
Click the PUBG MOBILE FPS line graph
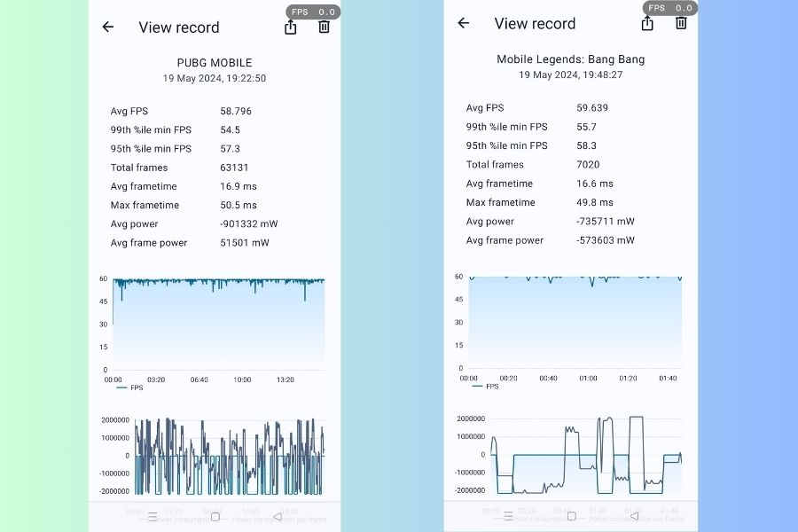[218, 324]
